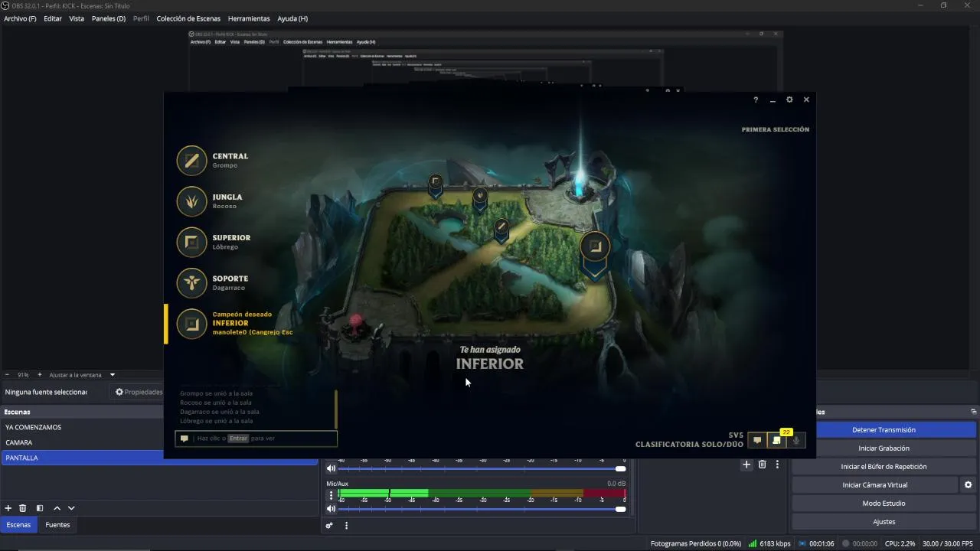Open the Paneles (D) menu
980x551 pixels.
(109, 18)
